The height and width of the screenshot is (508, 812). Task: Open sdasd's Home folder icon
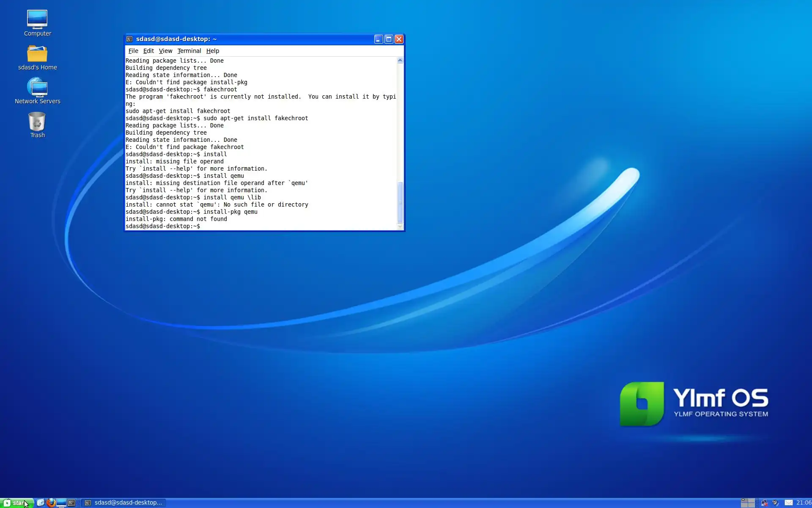[x=37, y=54]
